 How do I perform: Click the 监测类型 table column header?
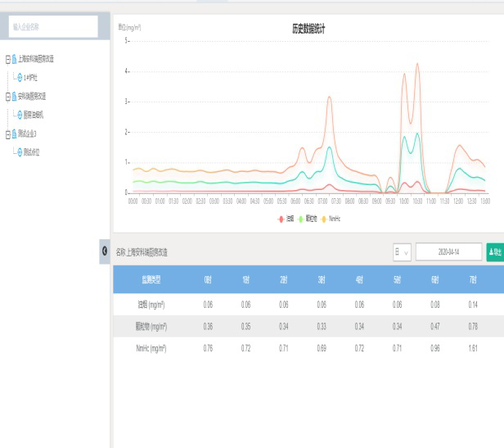point(153,279)
